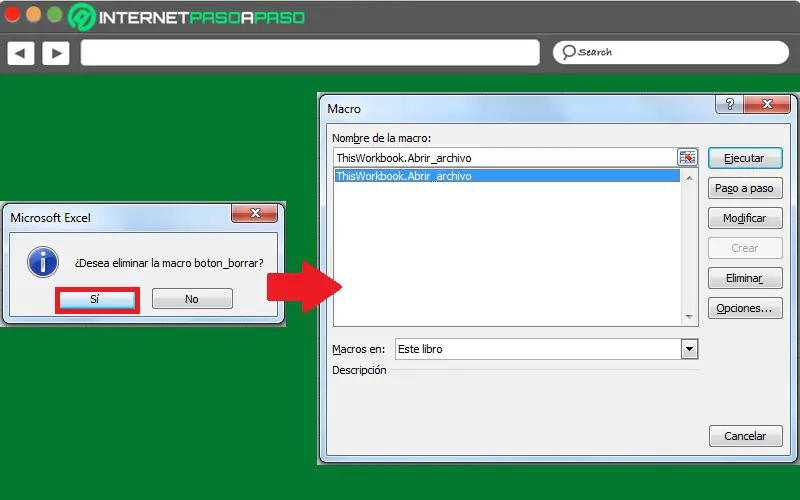This screenshot has width=800, height=500.
Task: Click the InternetPasoaPaso logo
Action: click(187, 17)
